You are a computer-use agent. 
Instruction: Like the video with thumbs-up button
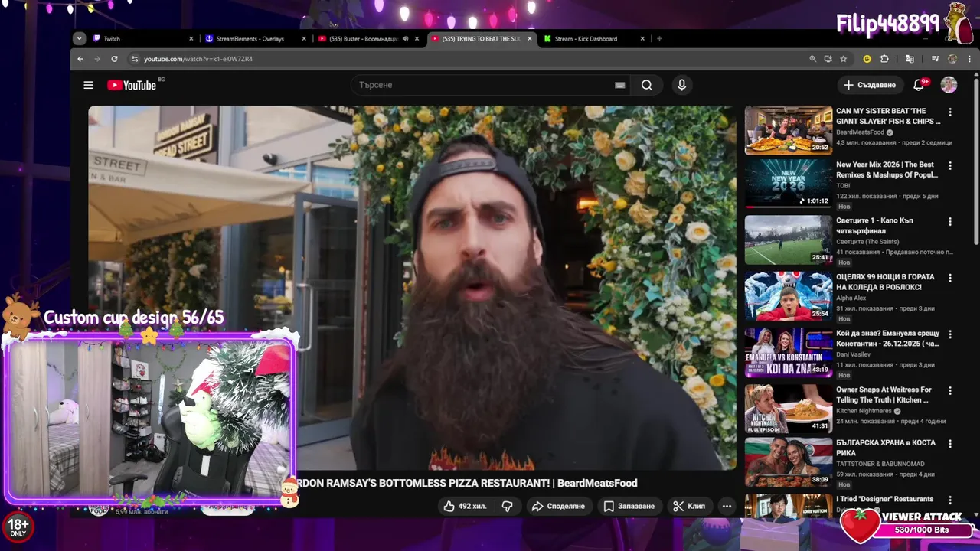click(x=464, y=506)
